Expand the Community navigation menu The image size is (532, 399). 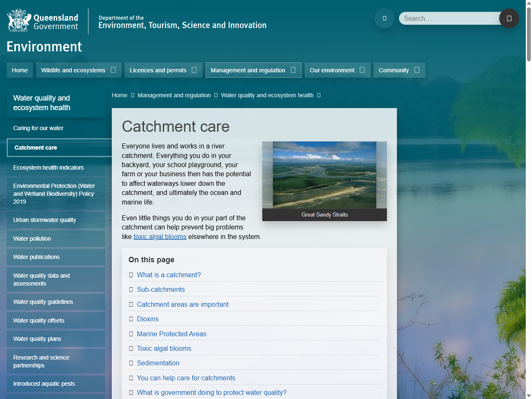click(x=417, y=70)
